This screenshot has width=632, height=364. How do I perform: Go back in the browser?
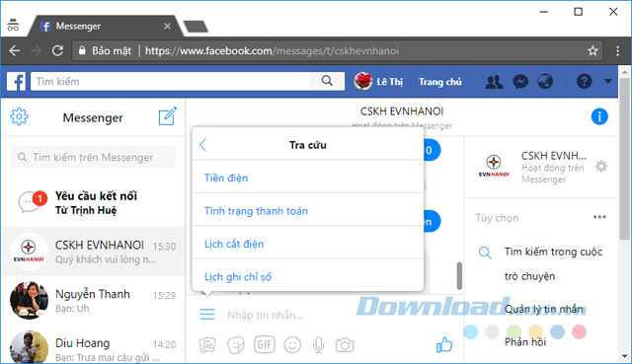point(15,50)
